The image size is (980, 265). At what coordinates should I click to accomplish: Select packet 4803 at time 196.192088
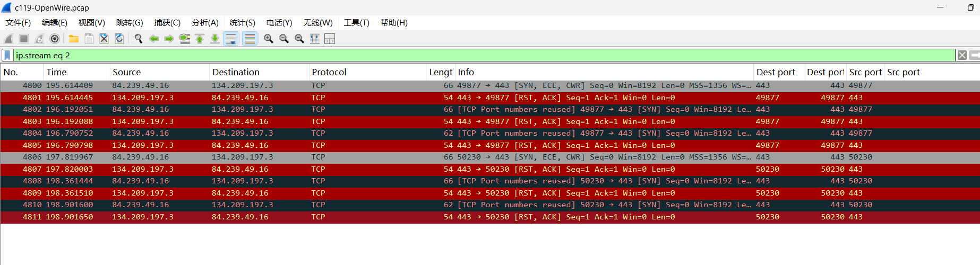pos(490,121)
